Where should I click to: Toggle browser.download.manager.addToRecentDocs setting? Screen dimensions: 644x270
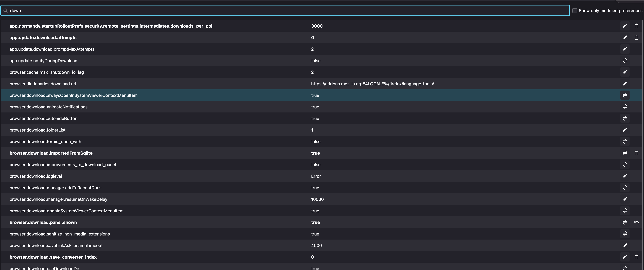[x=624, y=188]
